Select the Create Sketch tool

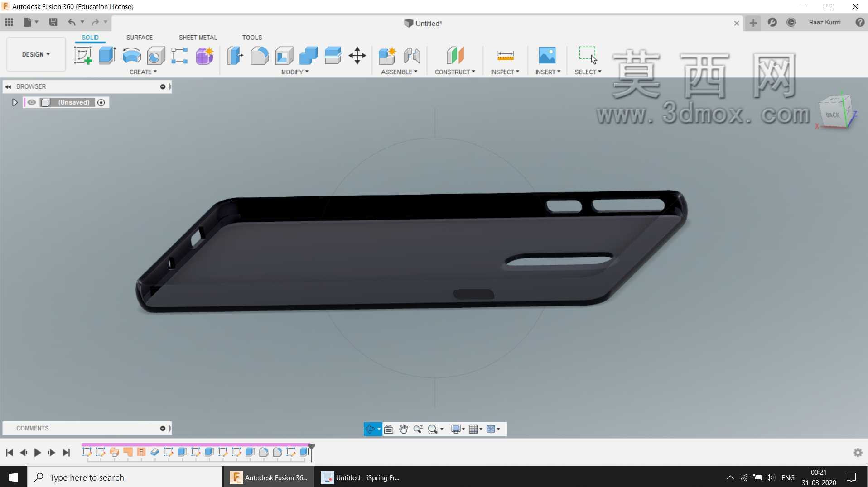[83, 56]
